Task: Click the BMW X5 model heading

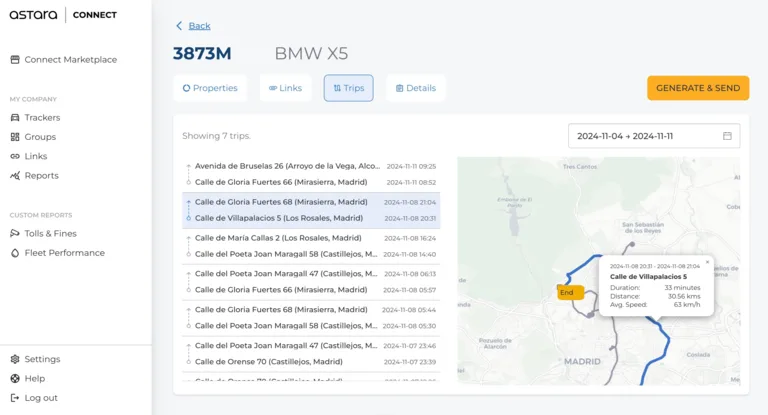Action: coord(311,53)
